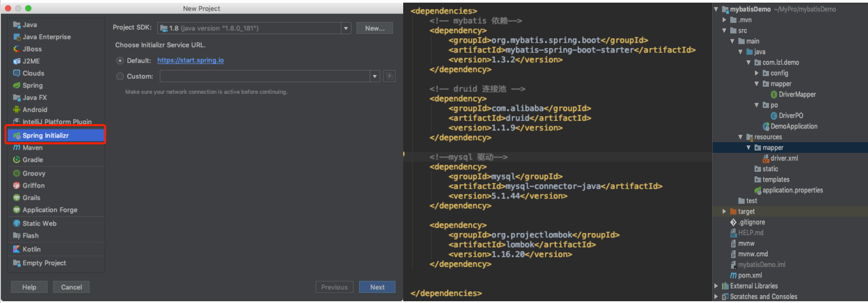Collapse the src folder
This screenshot has width=868, height=303.
[724, 30]
